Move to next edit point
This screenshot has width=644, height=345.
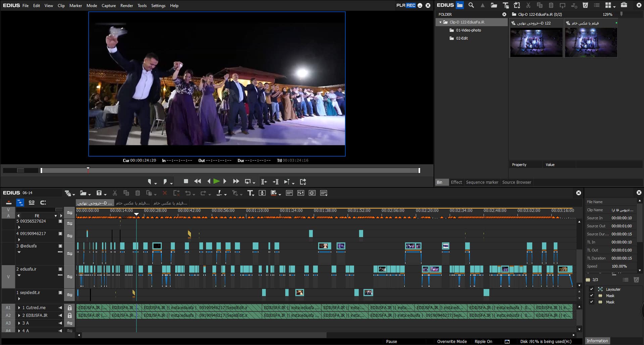pyautogui.click(x=276, y=182)
